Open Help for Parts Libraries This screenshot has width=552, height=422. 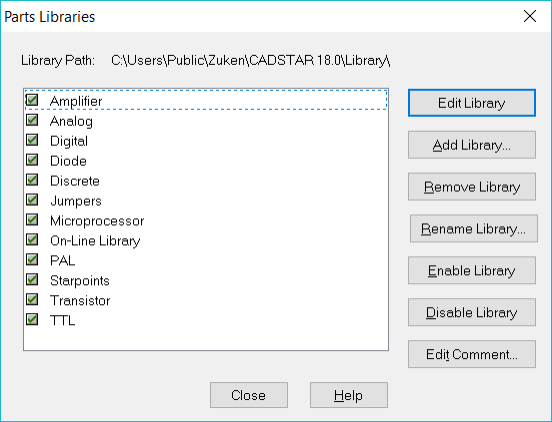tap(349, 395)
